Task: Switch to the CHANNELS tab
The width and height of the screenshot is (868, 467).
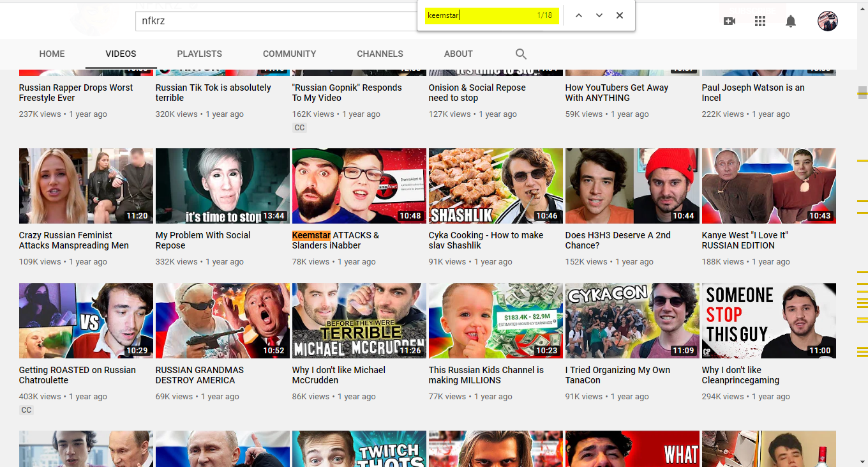Action: click(380, 54)
